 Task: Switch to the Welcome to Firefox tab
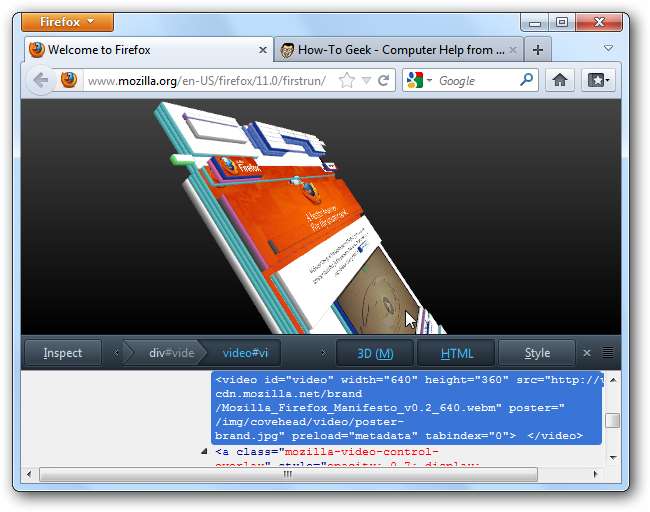148,50
